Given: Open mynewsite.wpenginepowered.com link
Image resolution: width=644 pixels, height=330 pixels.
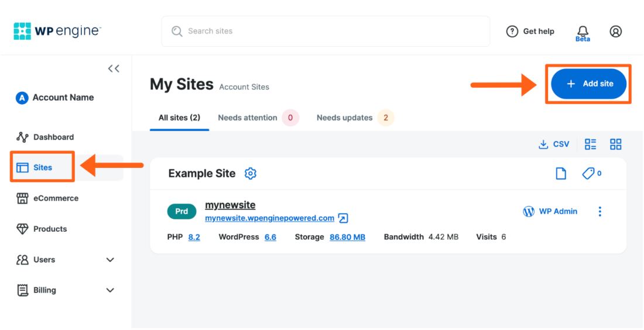Looking at the screenshot, I should click(x=269, y=218).
